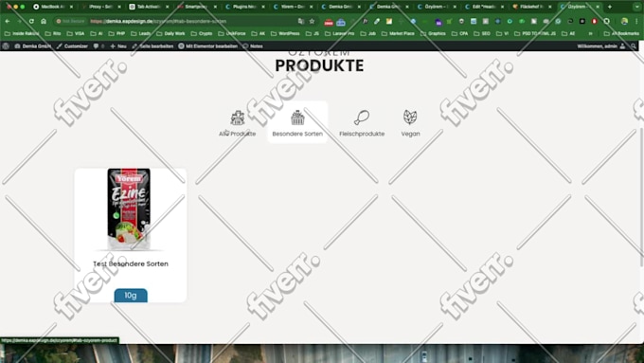The width and height of the screenshot is (644, 363).
Task: Select the Vegan leaf icon
Action: tap(410, 118)
